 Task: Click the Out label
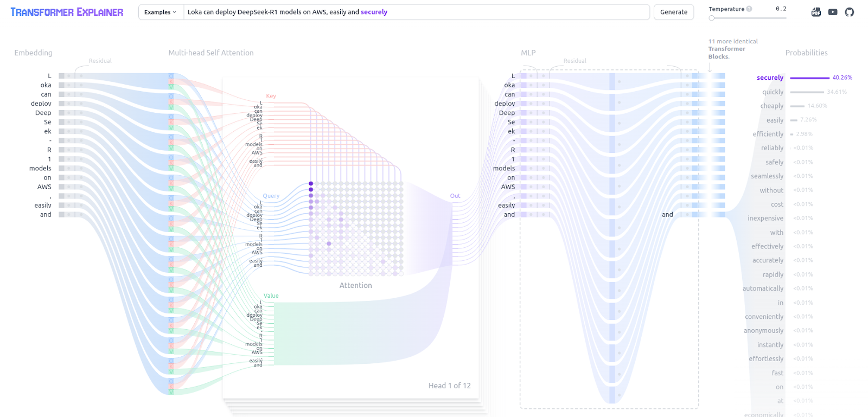click(455, 196)
